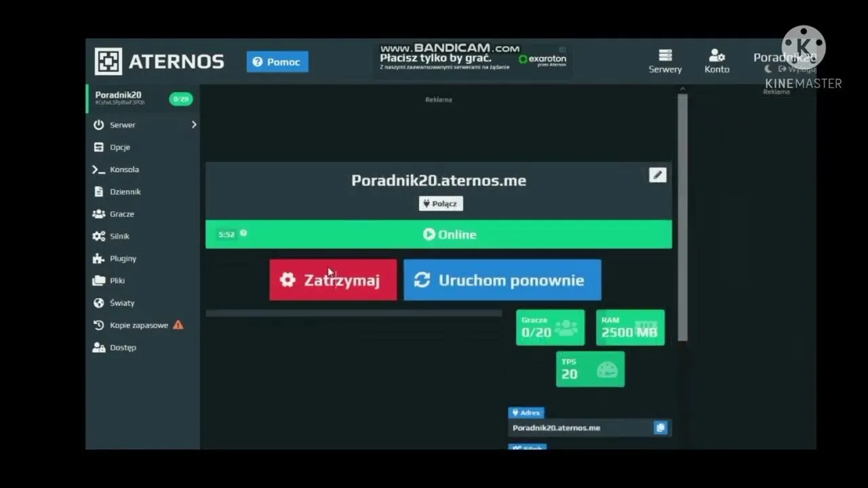Screen dimensions: 868x488
Task: Click the 0/20 player count badge
Action: pos(180,99)
